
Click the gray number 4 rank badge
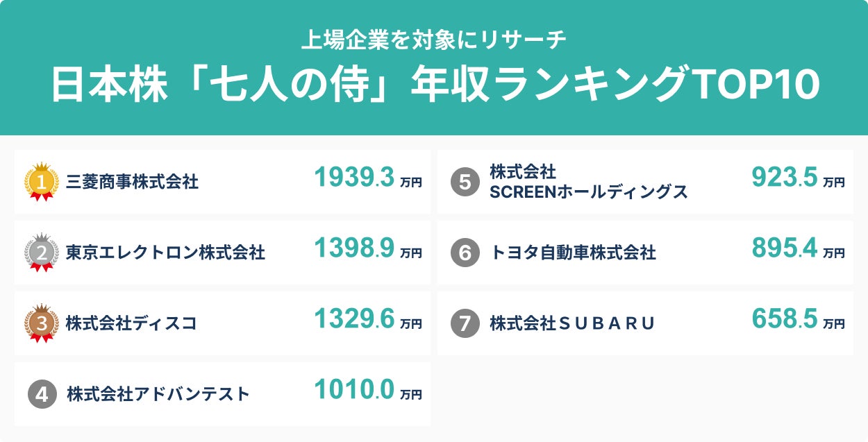[x=42, y=394]
